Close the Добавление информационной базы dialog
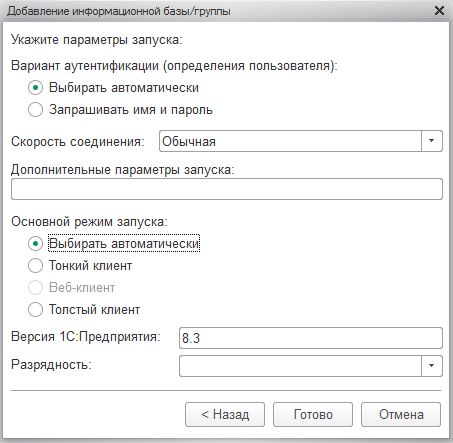Screen dimensions: 453x443 (x=439, y=11)
